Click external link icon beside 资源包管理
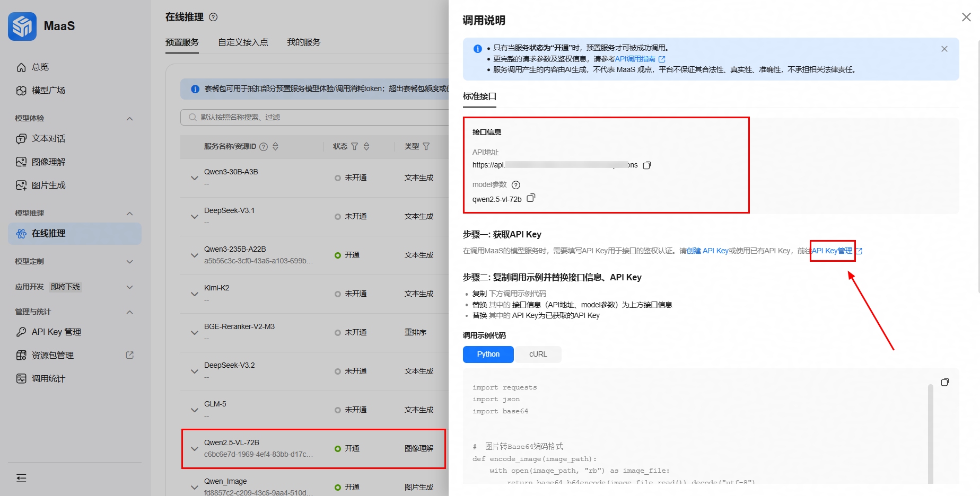The height and width of the screenshot is (496, 980). point(129,355)
